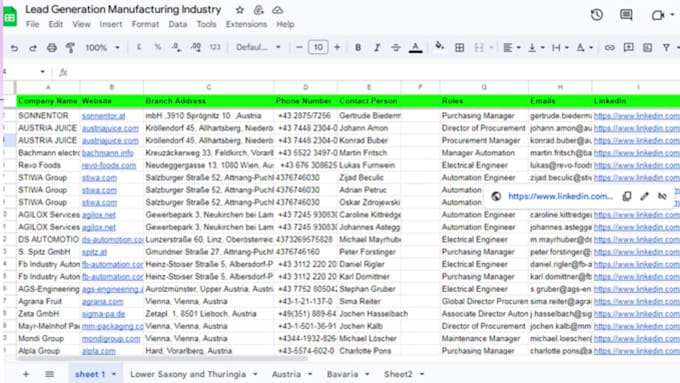This screenshot has height=383, width=680.
Task: Format as percent
Action: tap(158, 47)
